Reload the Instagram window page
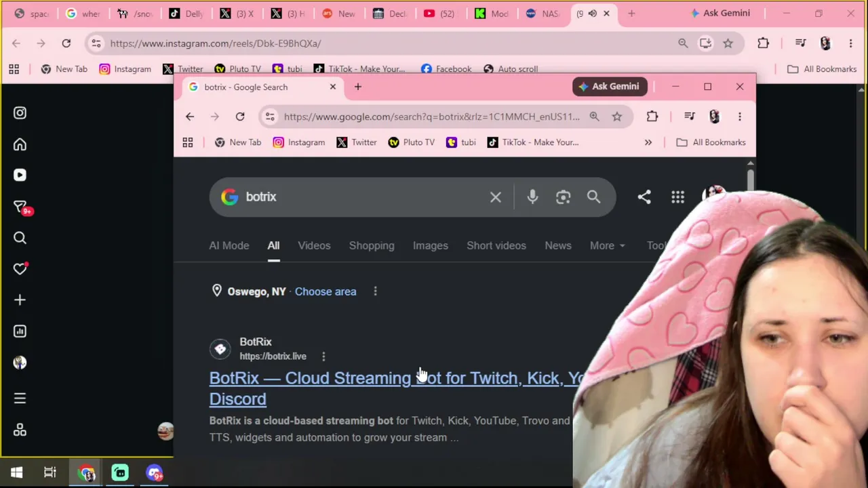Screen dimensions: 868x488 [66, 43]
